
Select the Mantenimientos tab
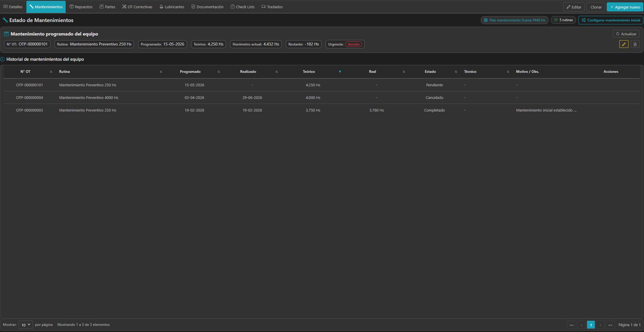[46, 7]
